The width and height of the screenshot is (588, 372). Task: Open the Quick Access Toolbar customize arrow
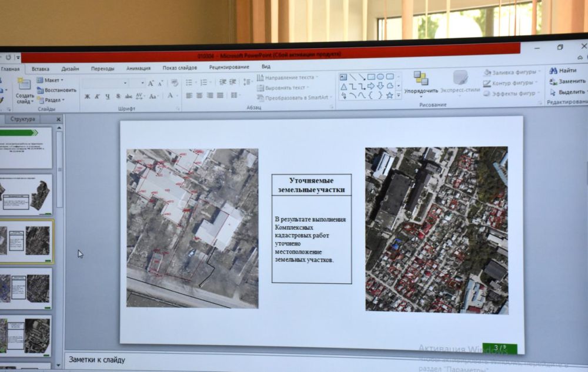18,58
